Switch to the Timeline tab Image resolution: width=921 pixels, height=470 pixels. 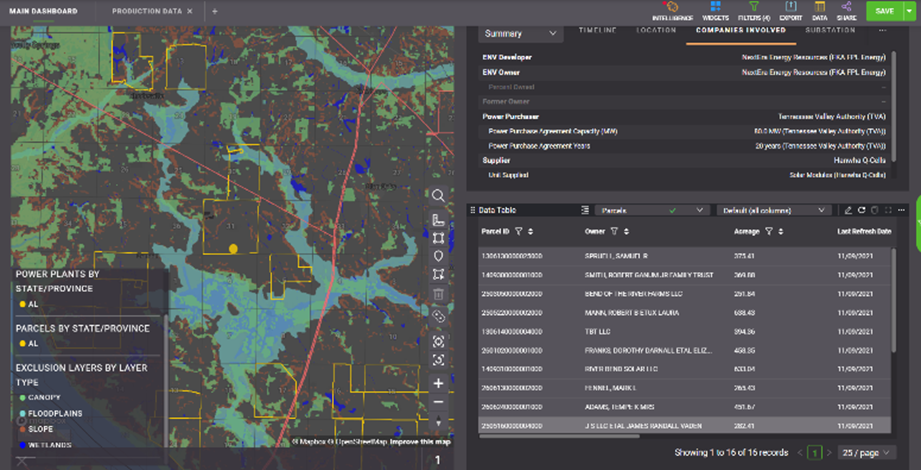point(600,30)
